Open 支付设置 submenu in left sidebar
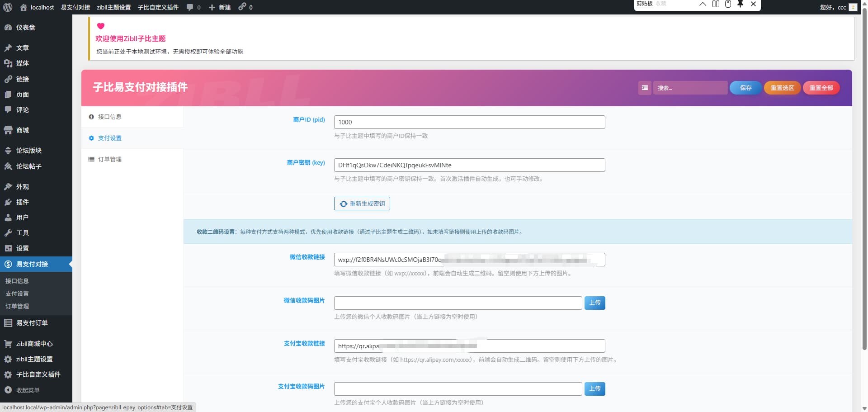The width and height of the screenshot is (868, 412). point(17,294)
